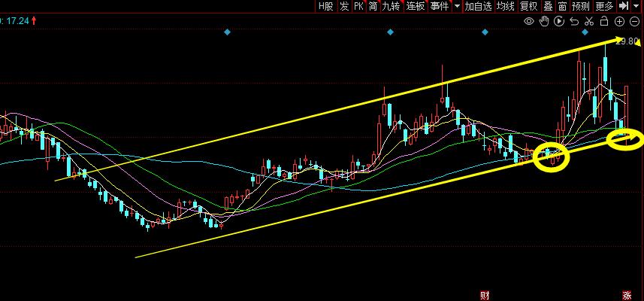The image size is (644, 301).
Task: Toggle the chart lock icon
Action: 604,21
